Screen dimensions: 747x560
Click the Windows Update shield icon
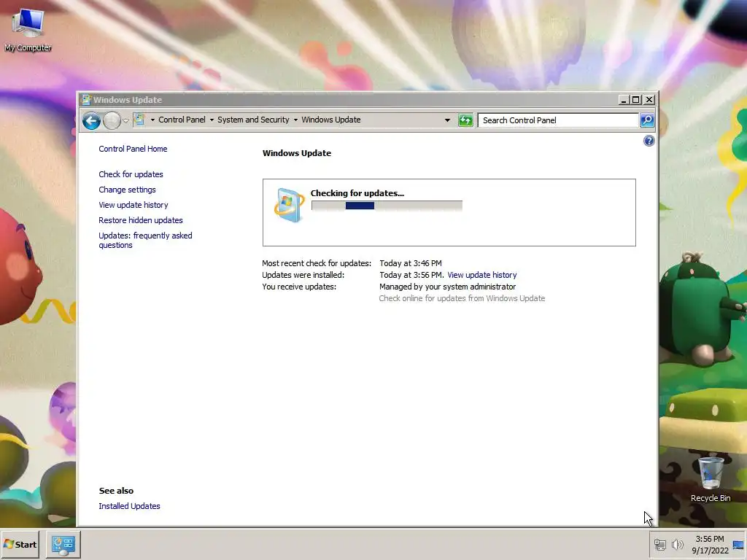coord(289,205)
